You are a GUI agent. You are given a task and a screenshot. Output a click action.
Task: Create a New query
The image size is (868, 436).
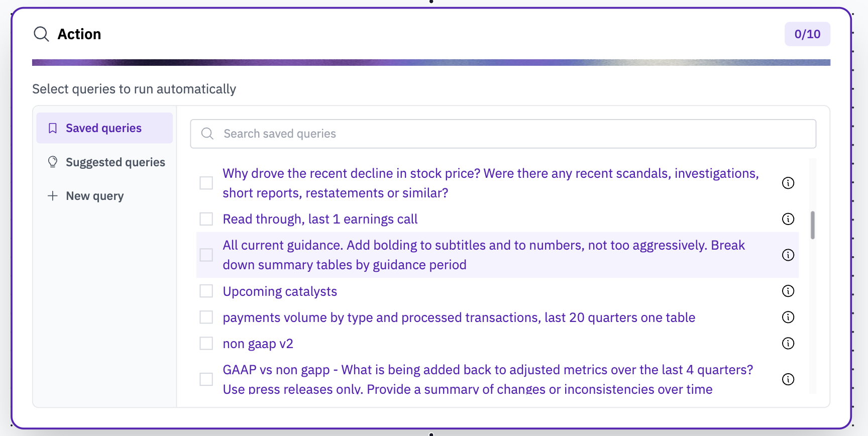pos(94,196)
